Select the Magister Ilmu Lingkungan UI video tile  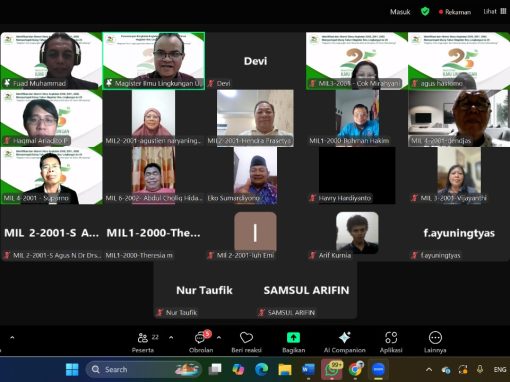pos(154,61)
